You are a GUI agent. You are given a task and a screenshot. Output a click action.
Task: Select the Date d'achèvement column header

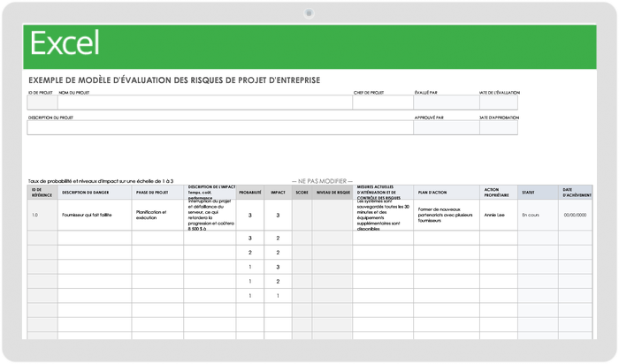(576, 192)
